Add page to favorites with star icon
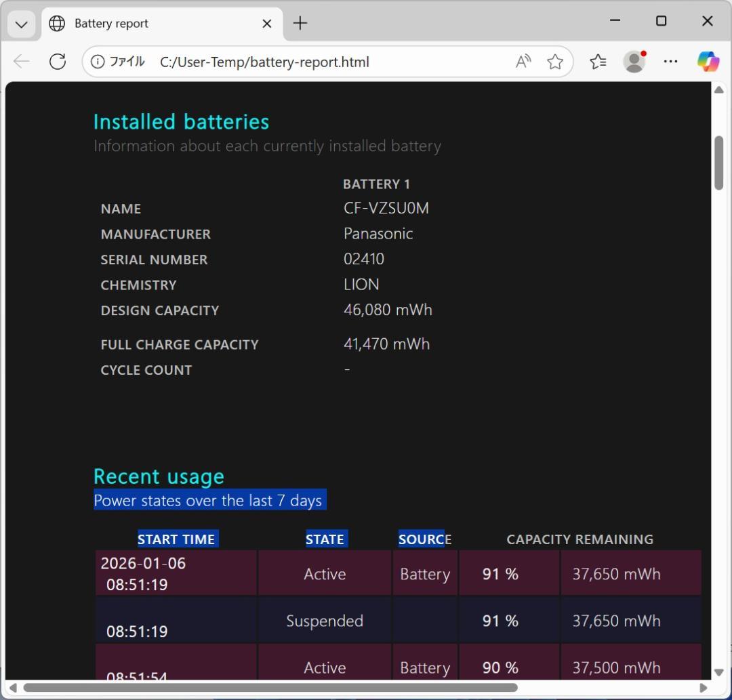 [555, 62]
